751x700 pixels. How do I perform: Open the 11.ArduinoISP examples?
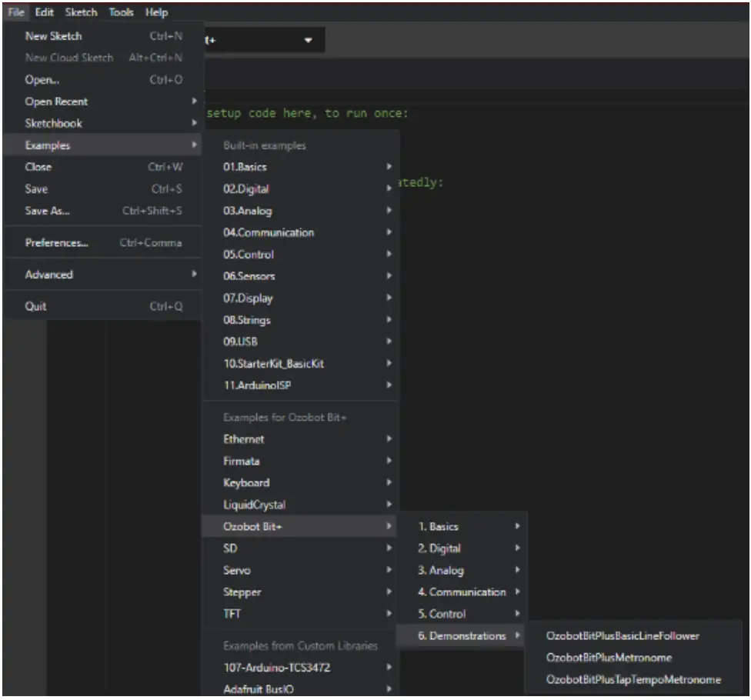tap(302, 385)
